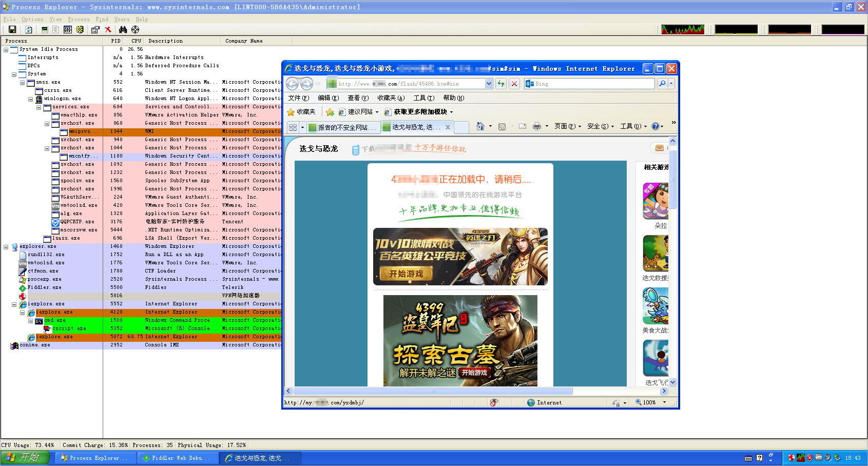Collapse the System Idle Process tree node
Viewport: 868px width, 466px height.
(6, 50)
